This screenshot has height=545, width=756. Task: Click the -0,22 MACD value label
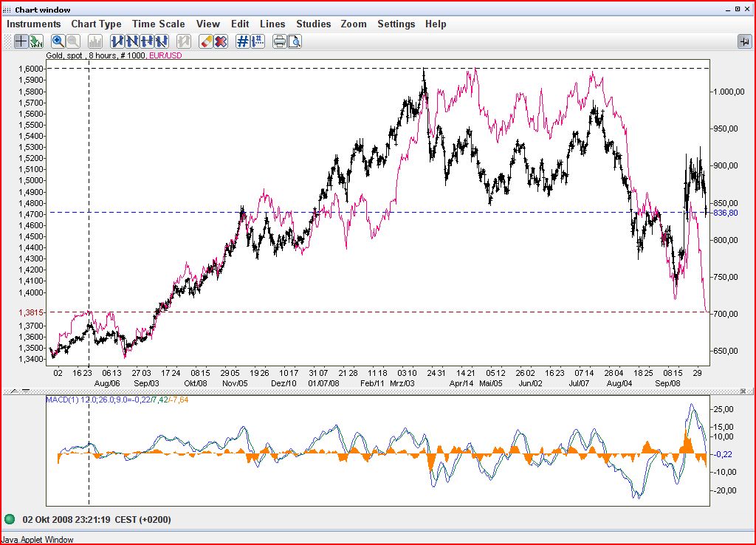tap(722, 454)
